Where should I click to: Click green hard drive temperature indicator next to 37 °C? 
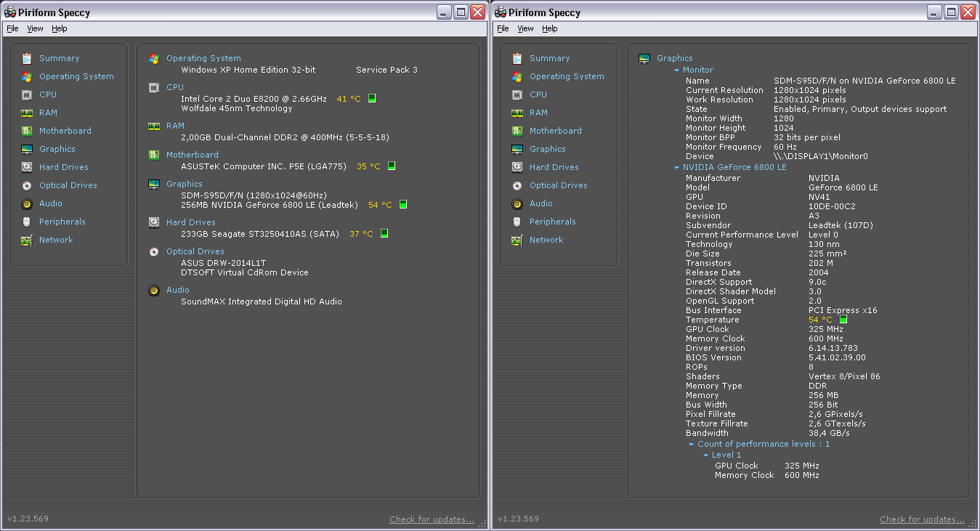pyautogui.click(x=384, y=233)
